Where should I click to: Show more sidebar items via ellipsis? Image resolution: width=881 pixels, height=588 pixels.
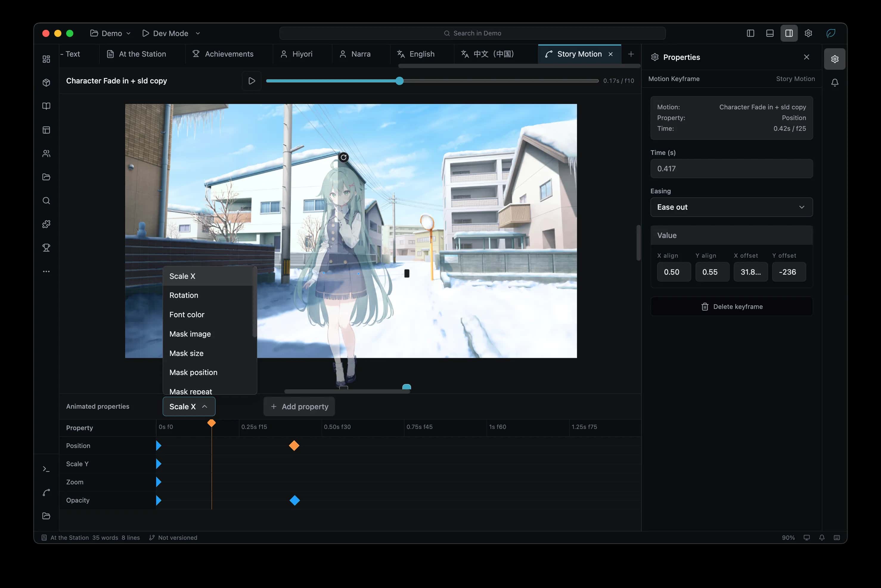(46, 271)
